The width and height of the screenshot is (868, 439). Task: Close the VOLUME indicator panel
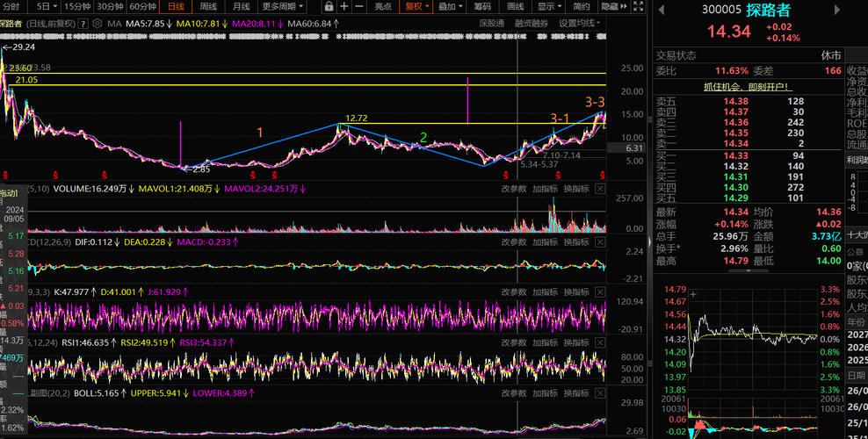click(599, 189)
